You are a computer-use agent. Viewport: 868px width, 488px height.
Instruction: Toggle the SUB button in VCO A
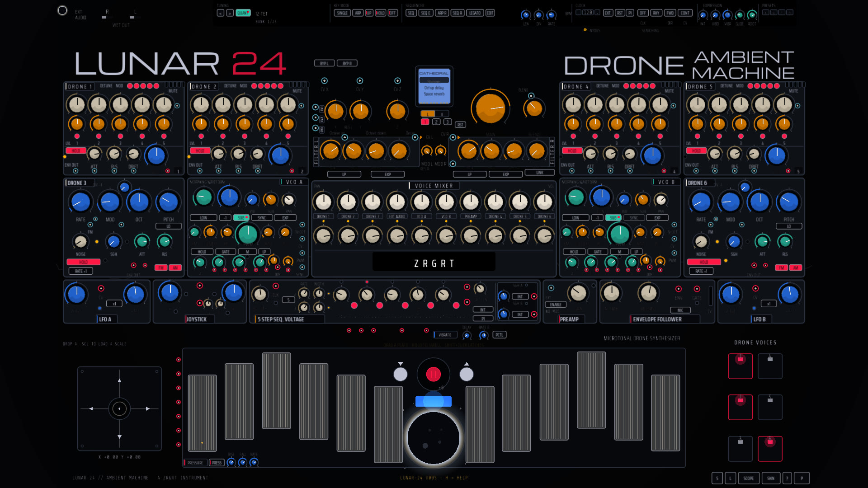[241, 218]
